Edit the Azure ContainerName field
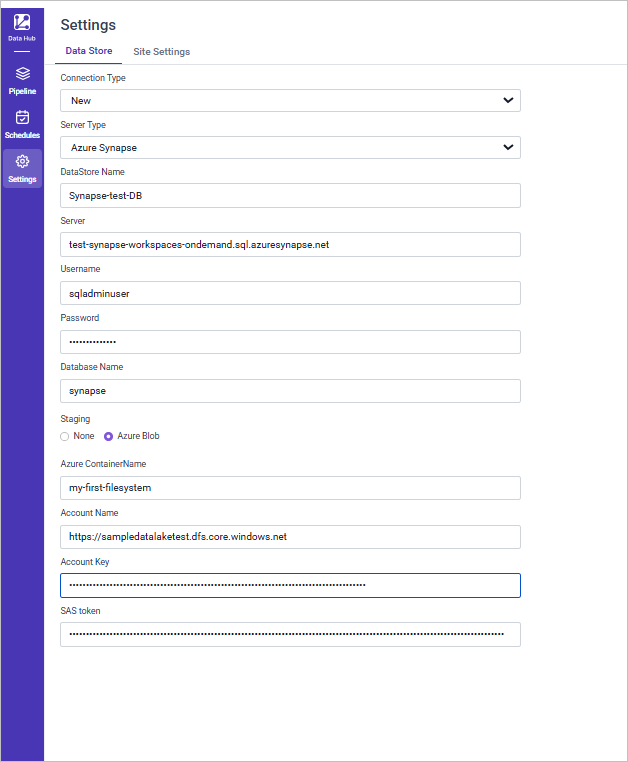 290,487
